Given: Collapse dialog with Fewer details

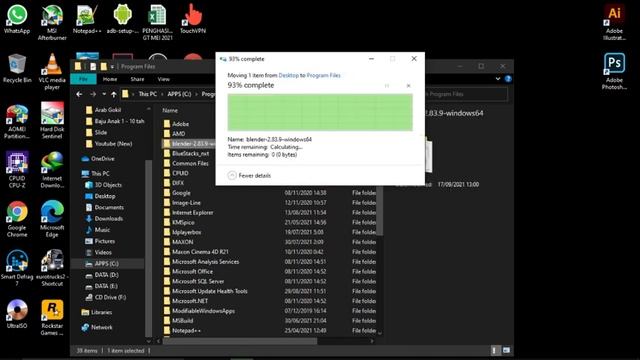Looking at the screenshot, I should point(249,176).
